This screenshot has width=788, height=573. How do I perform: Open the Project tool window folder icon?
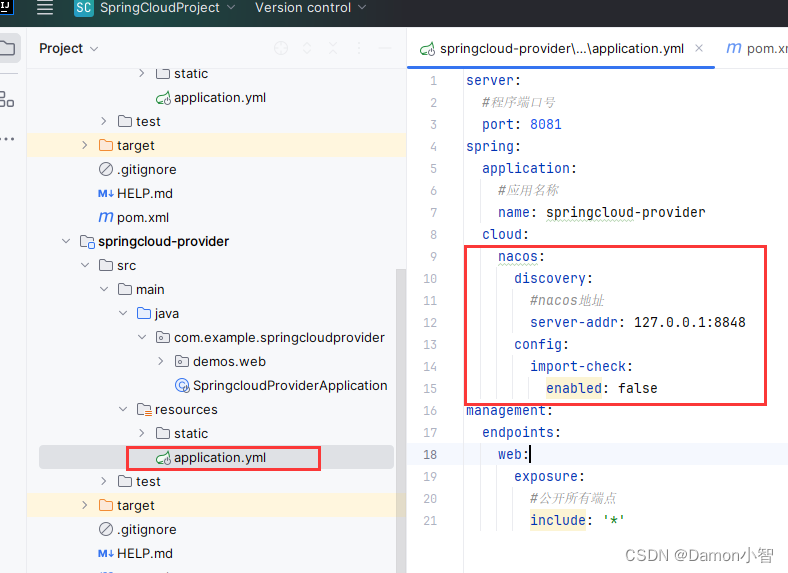[x=8, y=48]
